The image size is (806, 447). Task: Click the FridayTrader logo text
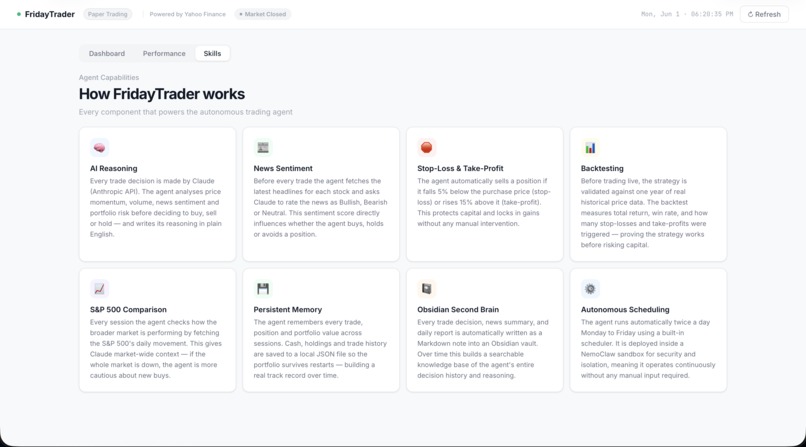click(50, 14)
